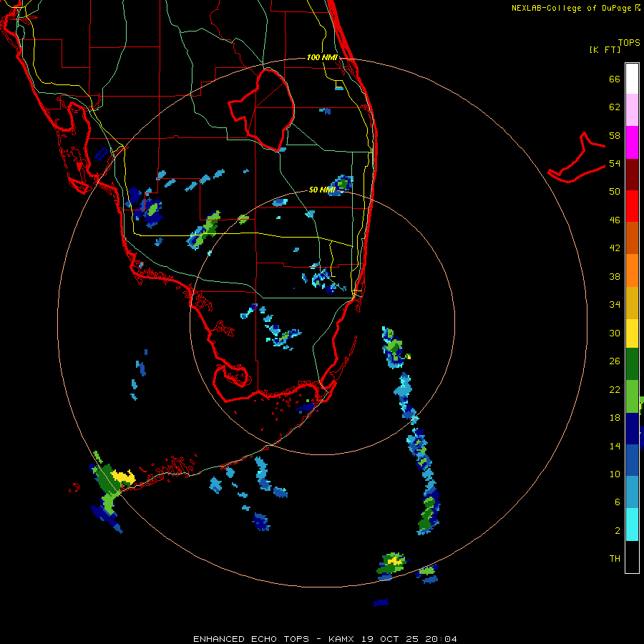Click the 30 legend value
This screenshot has height=644, width=644.
615,333
